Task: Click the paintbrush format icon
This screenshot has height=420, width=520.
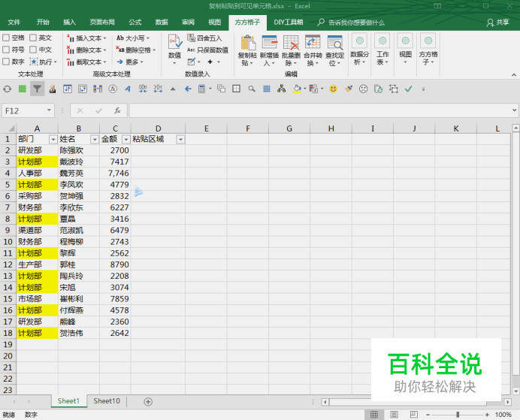Action: [x=349, y=89]
